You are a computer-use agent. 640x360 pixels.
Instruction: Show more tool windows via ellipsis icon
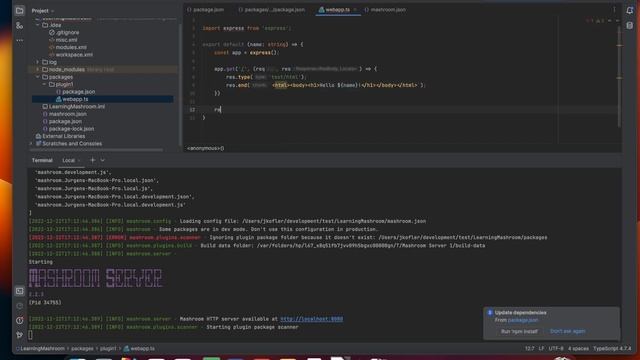coord(19,40)
